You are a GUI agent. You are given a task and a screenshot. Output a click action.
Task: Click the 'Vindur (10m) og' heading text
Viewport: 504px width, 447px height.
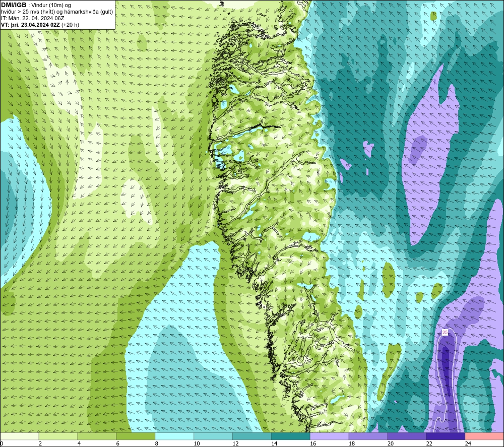point(51,5)
